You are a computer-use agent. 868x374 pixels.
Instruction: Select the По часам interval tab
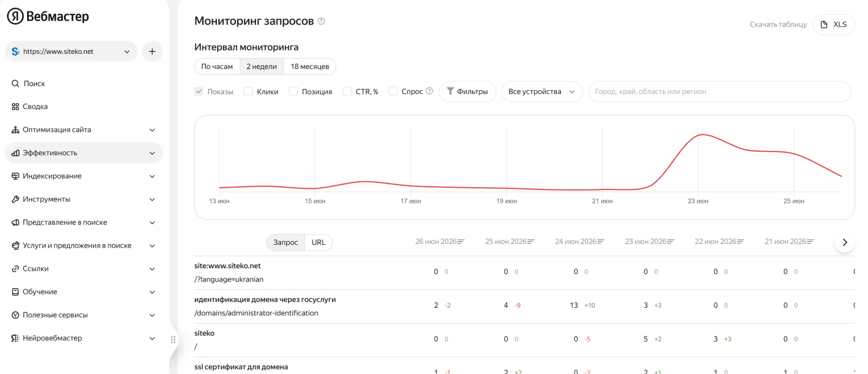tap(217, 67)
